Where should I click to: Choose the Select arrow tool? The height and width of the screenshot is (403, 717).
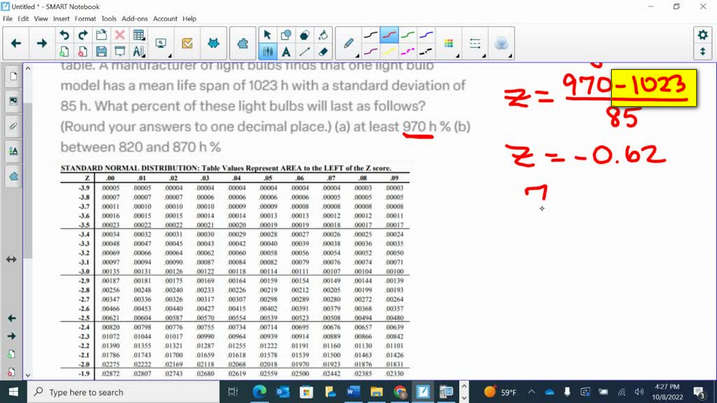pos(268,35)
